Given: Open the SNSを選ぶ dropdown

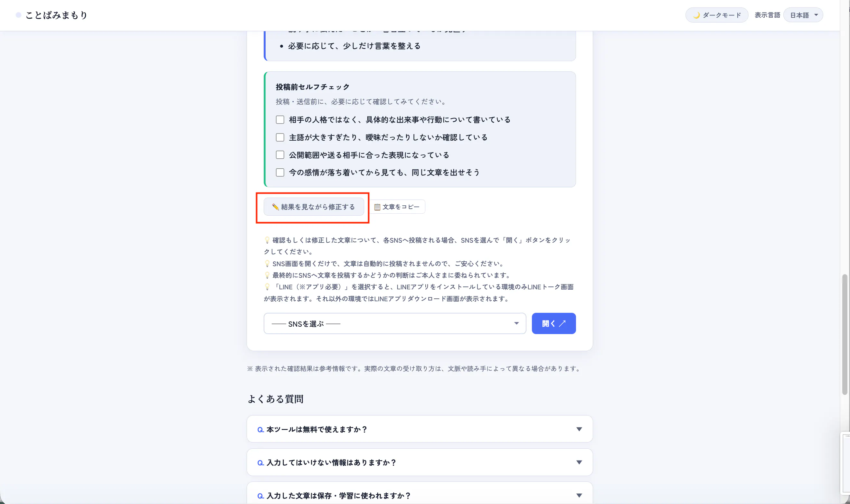Looking at the screenshot, I should [395, 323].
